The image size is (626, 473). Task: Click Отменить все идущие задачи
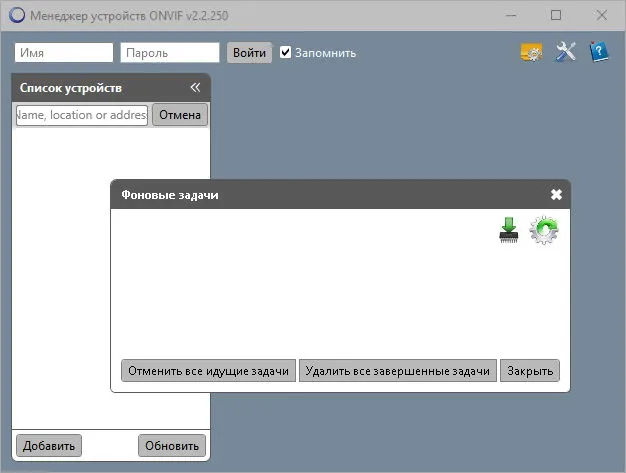(x=208, y=371)
